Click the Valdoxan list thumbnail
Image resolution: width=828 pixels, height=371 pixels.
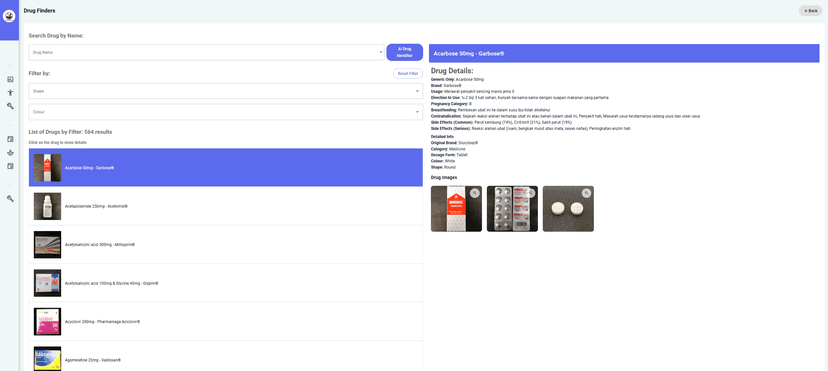click(x=48, y=359)
